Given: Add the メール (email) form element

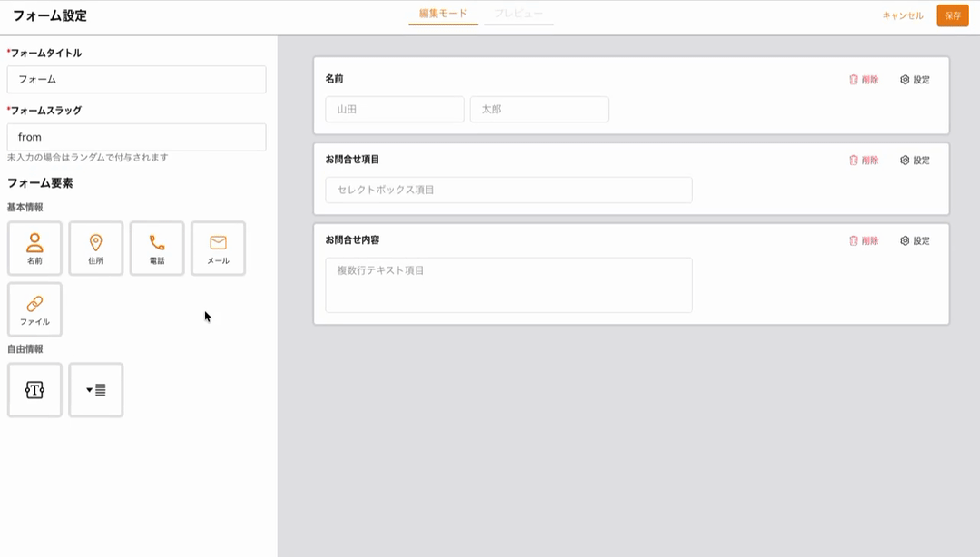Looking at the screenshot, I should (x=218, y=249).
